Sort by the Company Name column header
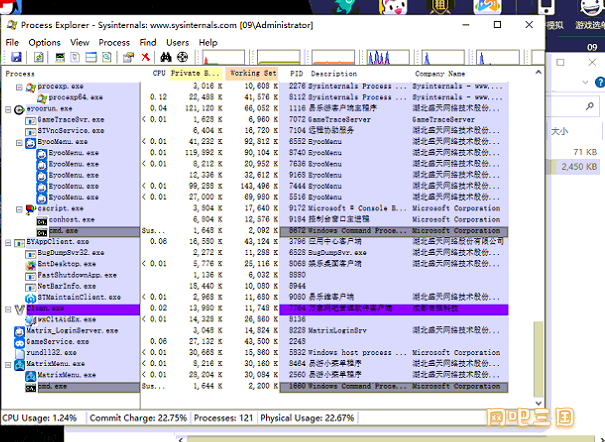This screenshot has height=442, width=605. point(459,74)
